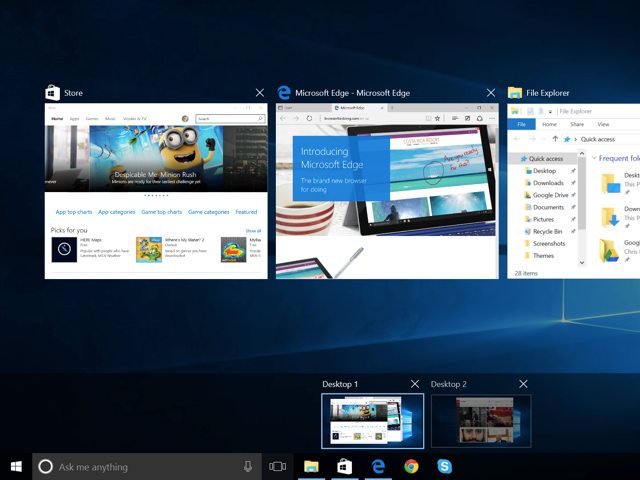Open the File ribbon tab in File Explorer
640x480 pixels.
pos(521,124)
